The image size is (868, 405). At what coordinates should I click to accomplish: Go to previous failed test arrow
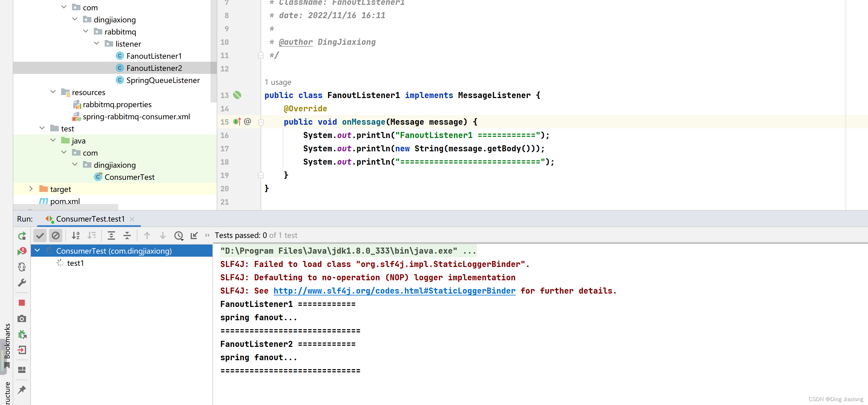(146, 235)
